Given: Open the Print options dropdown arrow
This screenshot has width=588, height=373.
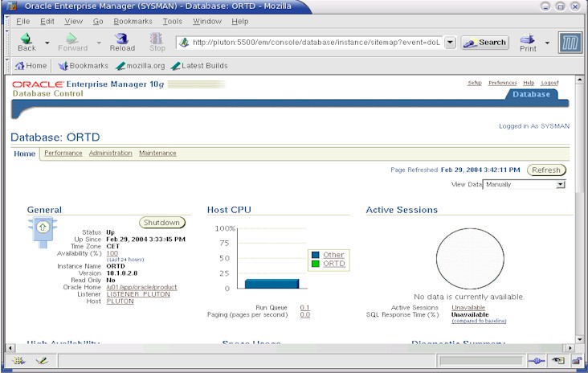Looking at the screenshot, I should pyautogui.click(x=547, y=43).
